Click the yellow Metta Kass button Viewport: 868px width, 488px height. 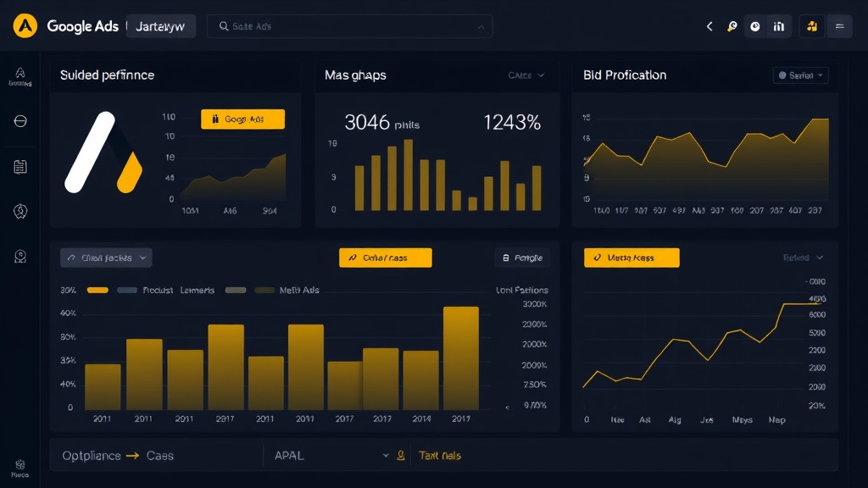(632, 258)
